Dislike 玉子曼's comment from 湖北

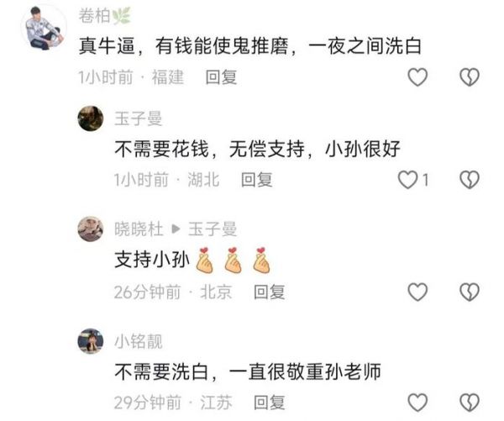[x=470, y=180]
